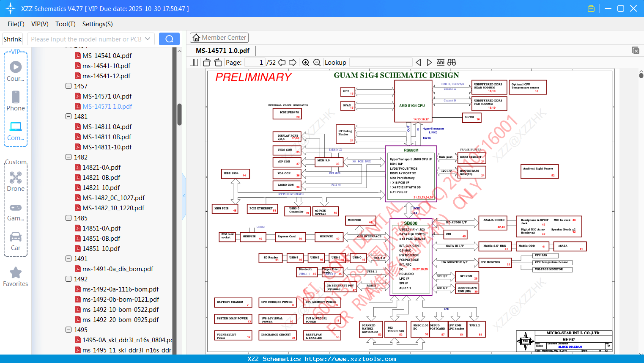This screenshot has width=644, height=363.
Task: Open MS-14571 0A.pdf
Action: pos(107,96)
